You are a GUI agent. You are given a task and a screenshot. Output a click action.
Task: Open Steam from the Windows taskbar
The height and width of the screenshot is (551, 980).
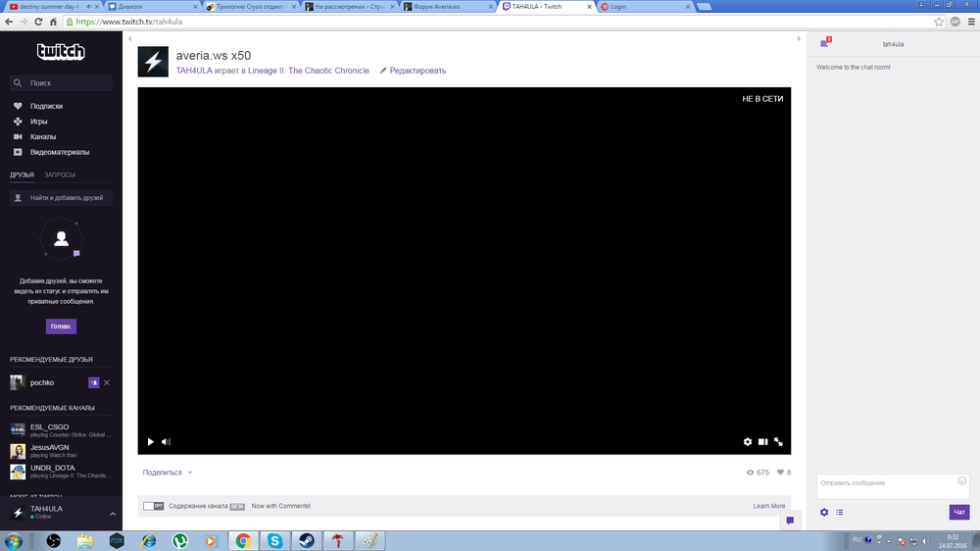coord(305,540)
